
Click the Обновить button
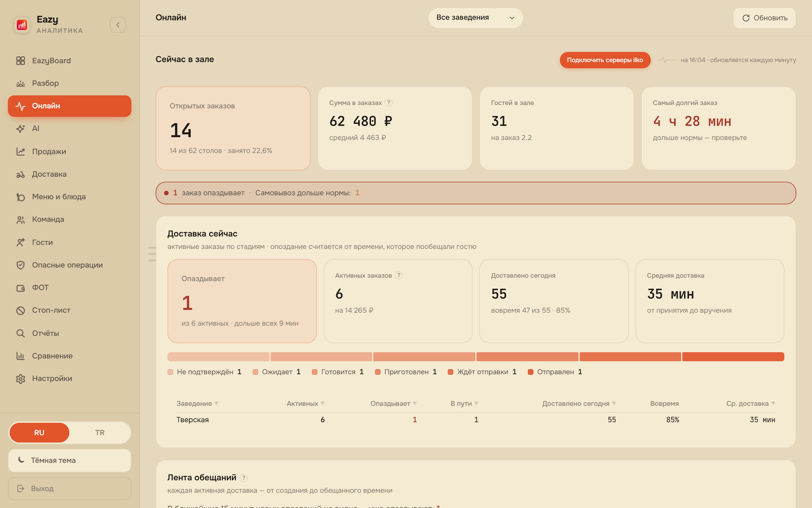coord(764,18)
